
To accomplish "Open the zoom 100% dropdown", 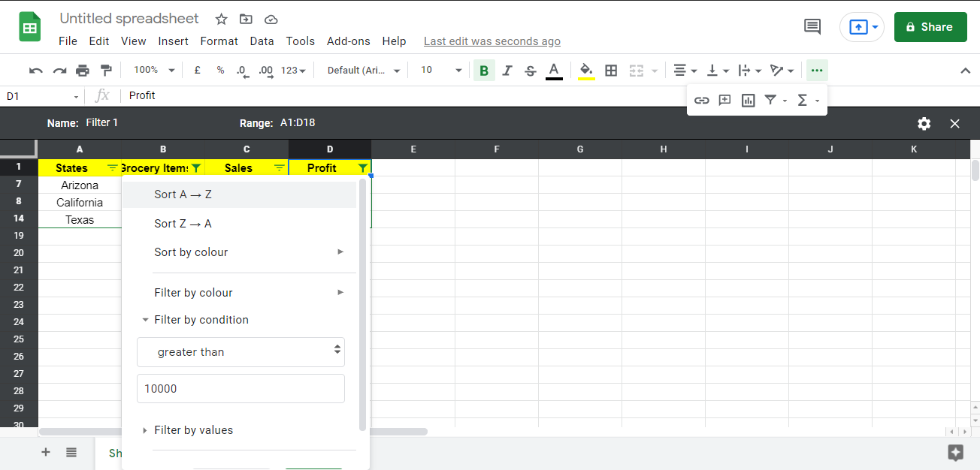I will pos(154,70).
